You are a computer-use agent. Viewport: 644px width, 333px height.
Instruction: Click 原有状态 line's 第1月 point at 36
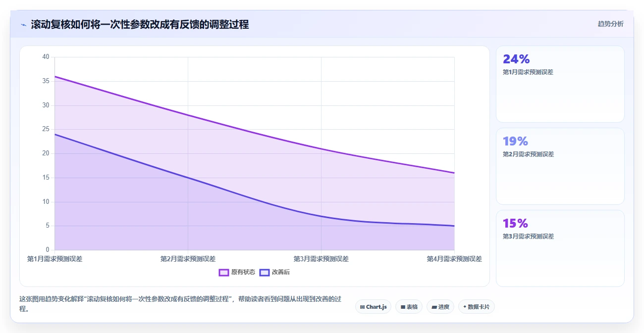[54, 76]
